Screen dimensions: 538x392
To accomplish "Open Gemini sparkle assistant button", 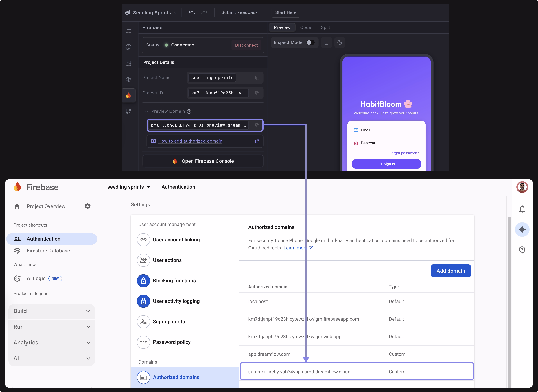I will coord(522,229).
